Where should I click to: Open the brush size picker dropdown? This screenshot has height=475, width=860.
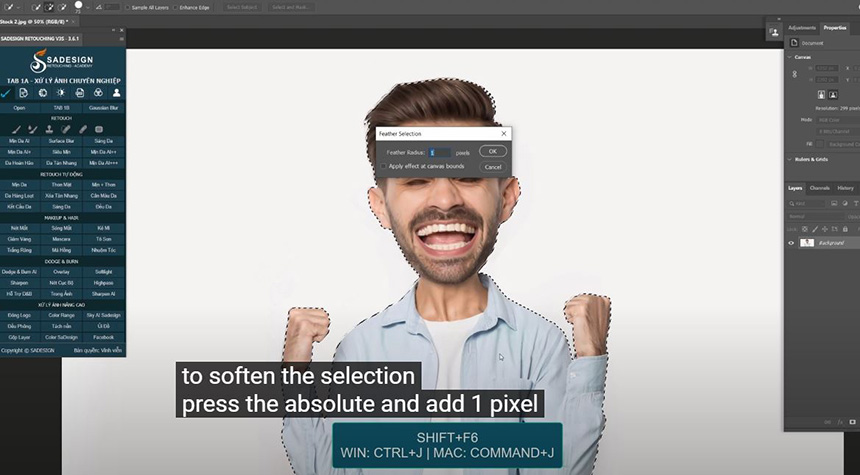pos(90,7)
